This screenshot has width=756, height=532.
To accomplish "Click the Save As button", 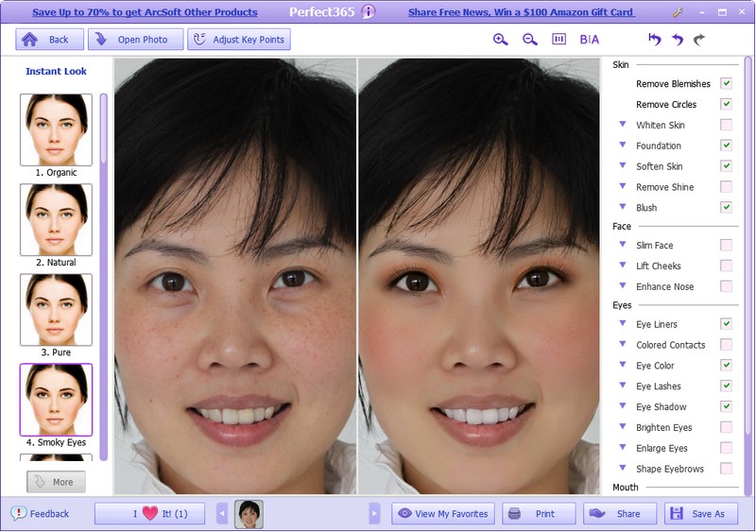I will click(701, 514).
